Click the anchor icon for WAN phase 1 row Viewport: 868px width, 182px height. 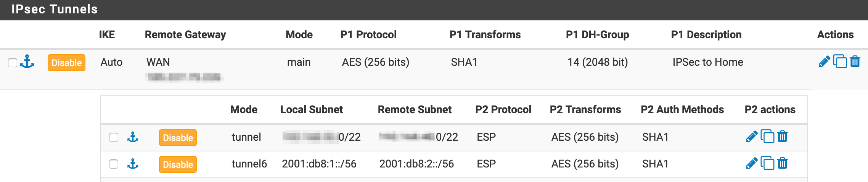27,62
